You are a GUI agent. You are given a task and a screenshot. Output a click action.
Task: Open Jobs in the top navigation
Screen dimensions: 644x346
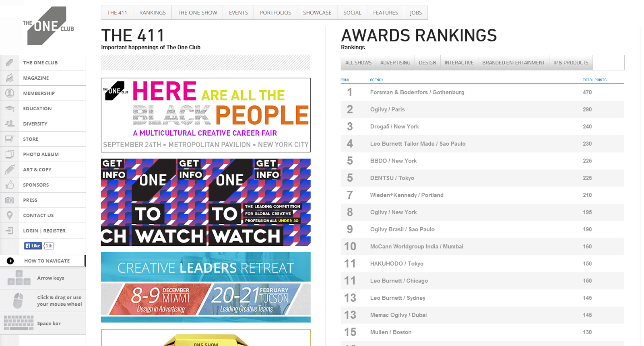416,13
